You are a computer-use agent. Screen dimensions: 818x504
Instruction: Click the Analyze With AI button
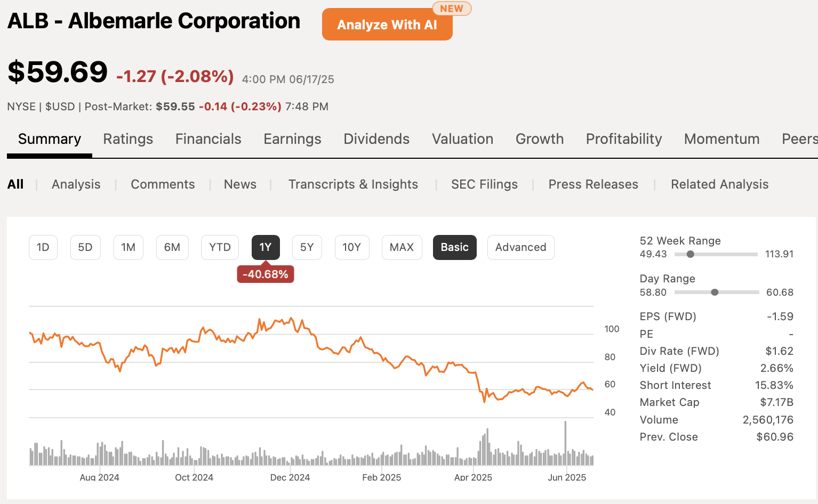tap(387, 24)
